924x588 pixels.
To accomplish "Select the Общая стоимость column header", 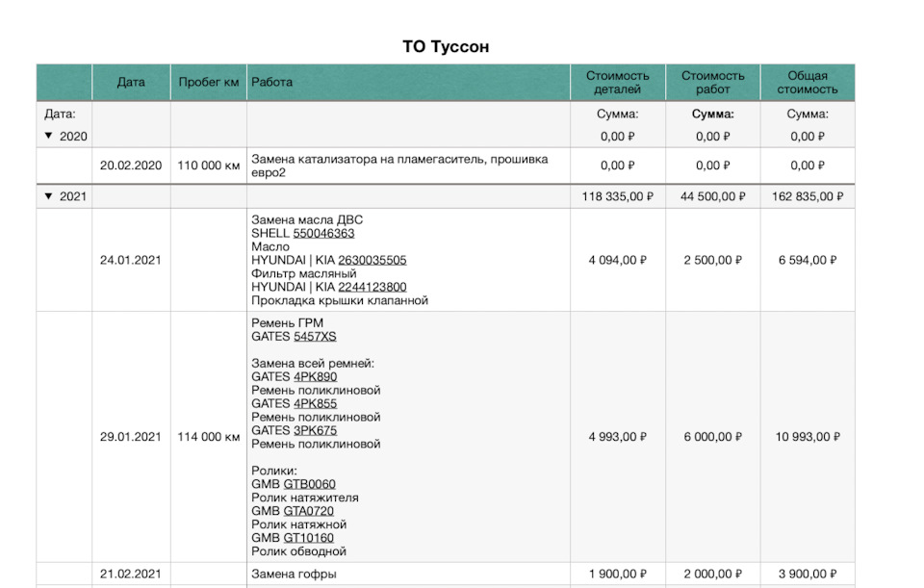I will coord(808,82).
